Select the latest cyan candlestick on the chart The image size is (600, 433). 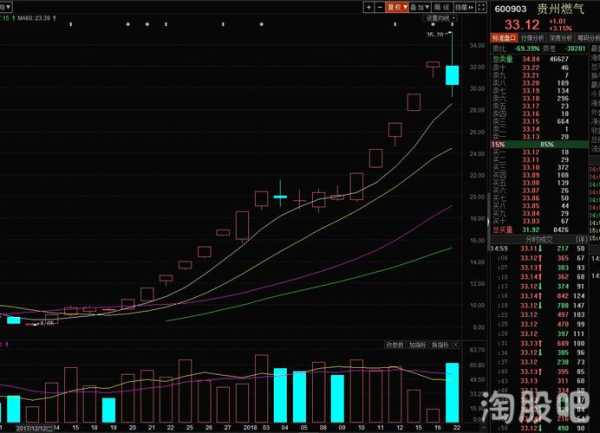[x=452, y=74]
